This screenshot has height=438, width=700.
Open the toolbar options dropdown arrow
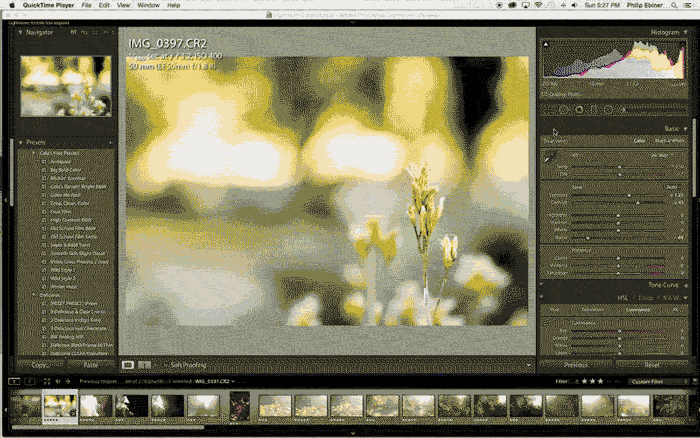(x=529, y=365)
